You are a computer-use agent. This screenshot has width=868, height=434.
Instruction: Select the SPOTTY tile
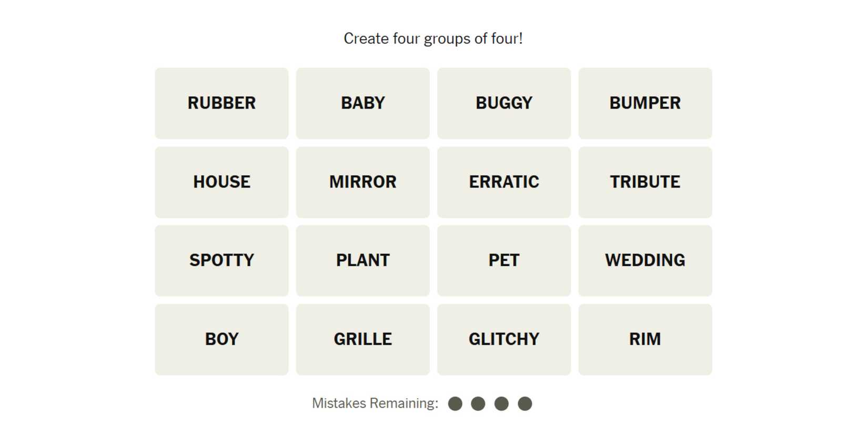point(221,260)
